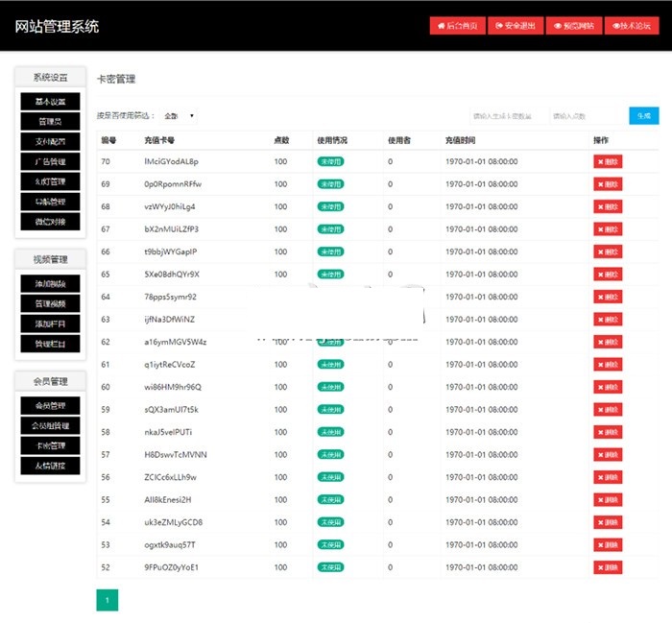Screen dimensions: 672x623
Task: Delete card row 64 78pps5symr92
Action: point(608,297)
